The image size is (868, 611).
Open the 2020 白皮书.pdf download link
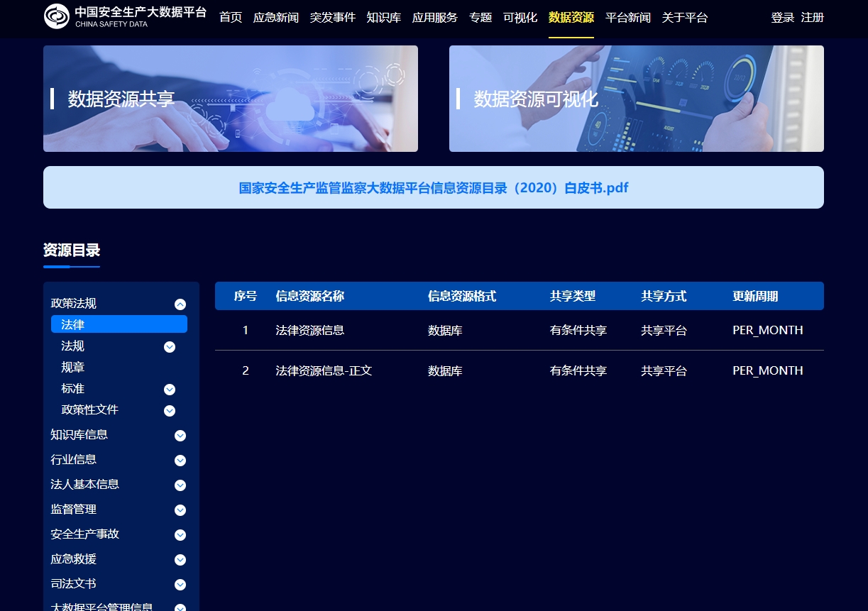(433, 188)
